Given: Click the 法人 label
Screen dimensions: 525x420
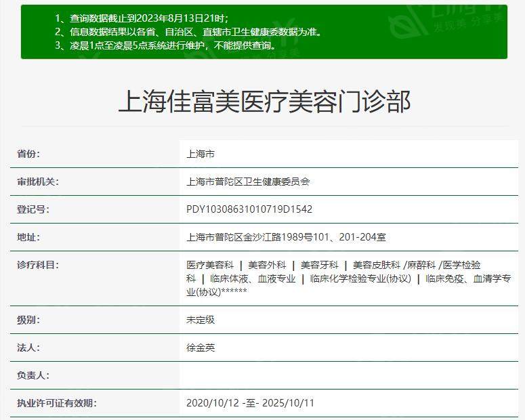Looking at the screenshot, I should (x=28, y=348).
